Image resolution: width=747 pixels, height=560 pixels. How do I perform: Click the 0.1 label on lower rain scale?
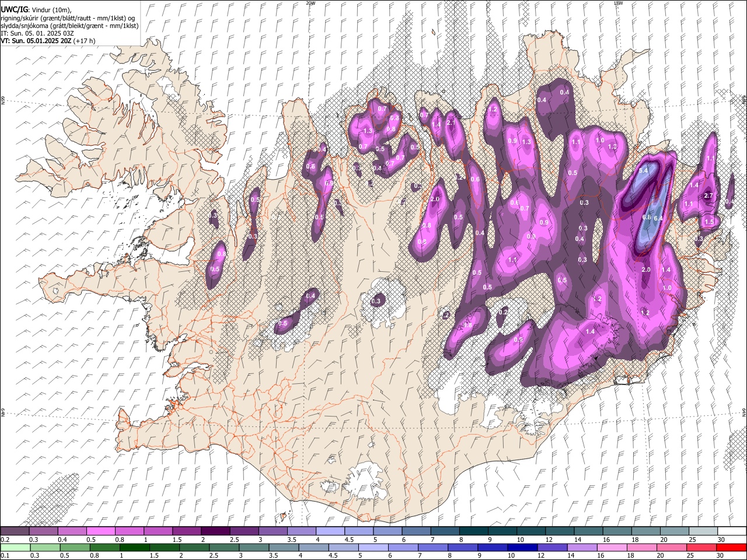(x=5, y=556)
